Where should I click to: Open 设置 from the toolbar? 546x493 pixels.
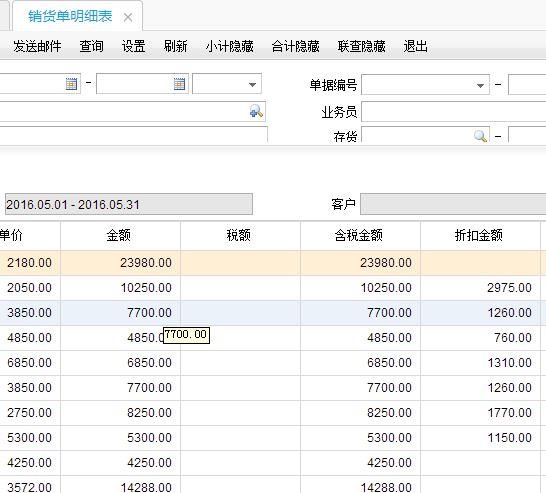pos(134,46)
